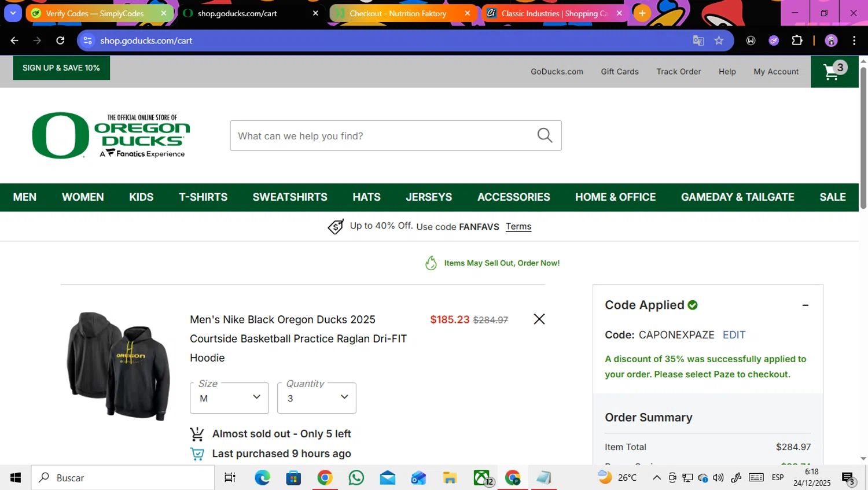Open the Size dropdown showing M
868x490 pixels.
(229, 398)
